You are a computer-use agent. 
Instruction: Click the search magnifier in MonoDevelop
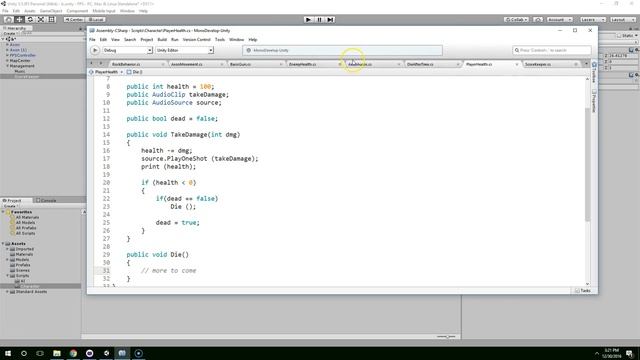(x=517, y=50)
